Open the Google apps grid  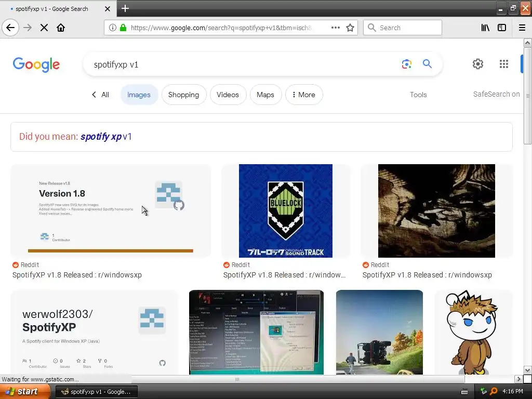504,64
